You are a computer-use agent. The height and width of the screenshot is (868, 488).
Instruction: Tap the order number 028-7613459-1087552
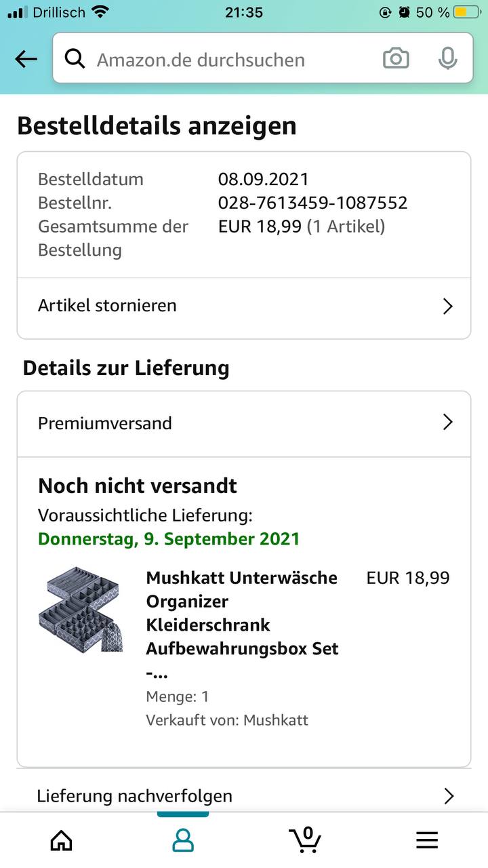tap(312, 203)
